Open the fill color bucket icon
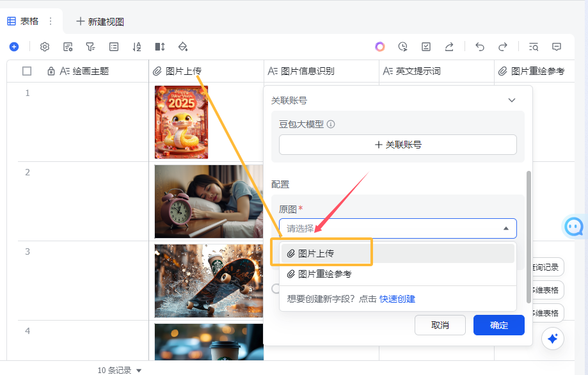 [x=182, y=47]
